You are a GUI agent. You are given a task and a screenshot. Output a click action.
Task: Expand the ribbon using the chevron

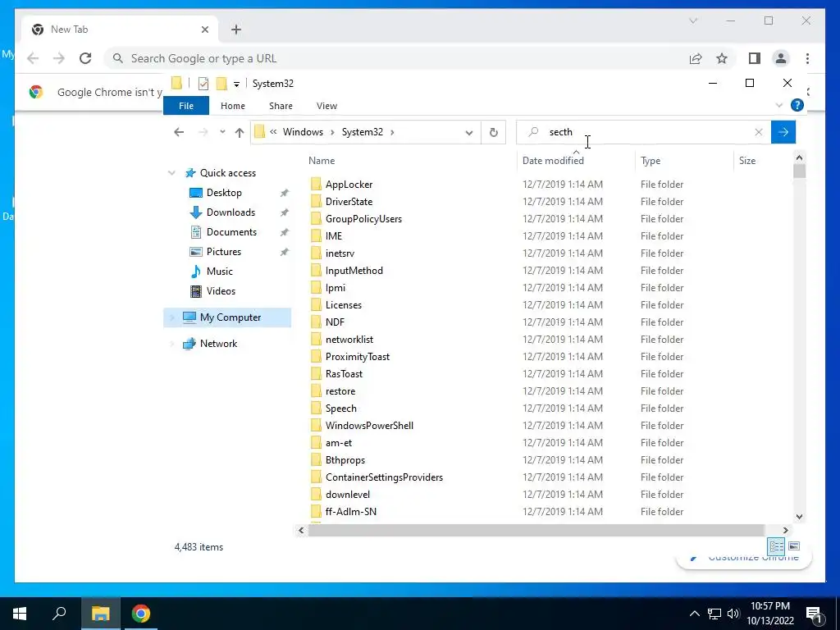tap(779, 106)
